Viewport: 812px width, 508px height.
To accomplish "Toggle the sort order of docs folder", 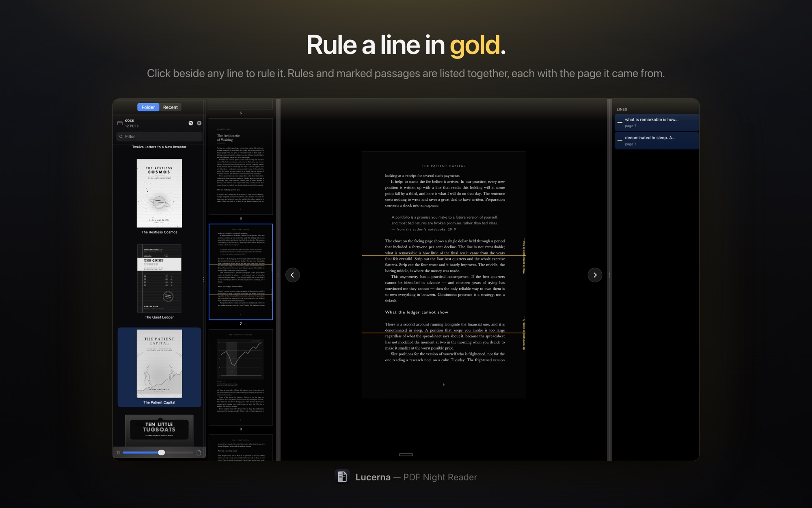I will (x=191, y=123).
